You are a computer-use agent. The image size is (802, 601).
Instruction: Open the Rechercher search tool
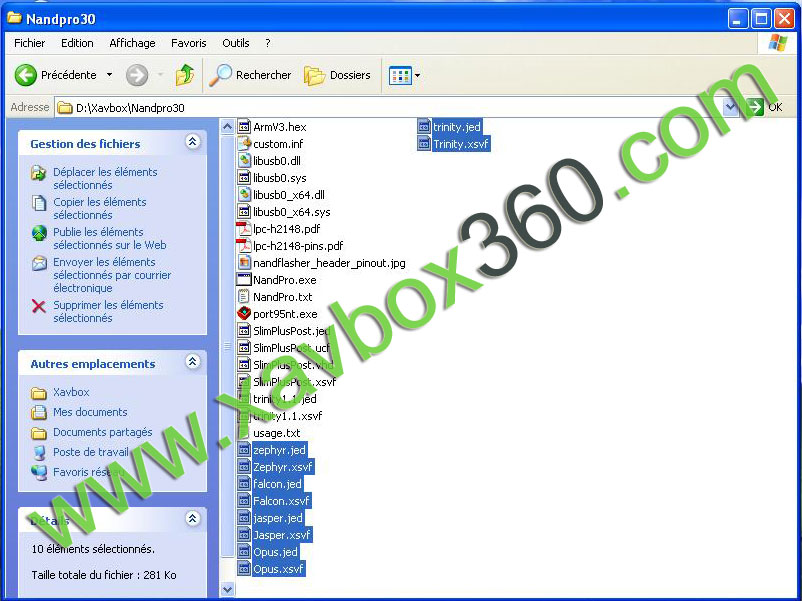point(250,75)
